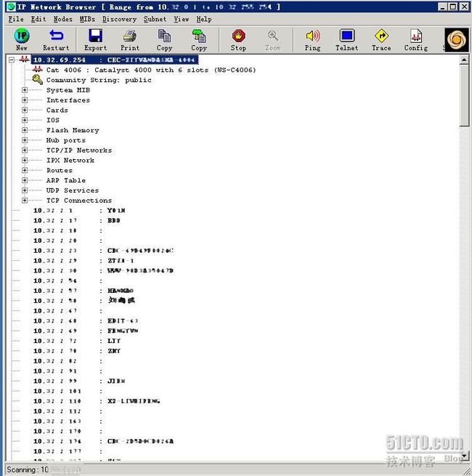Select the node row starting with WWW
Image resolution: width=472 pixels, height=476 pixels.
pos(103,270)
